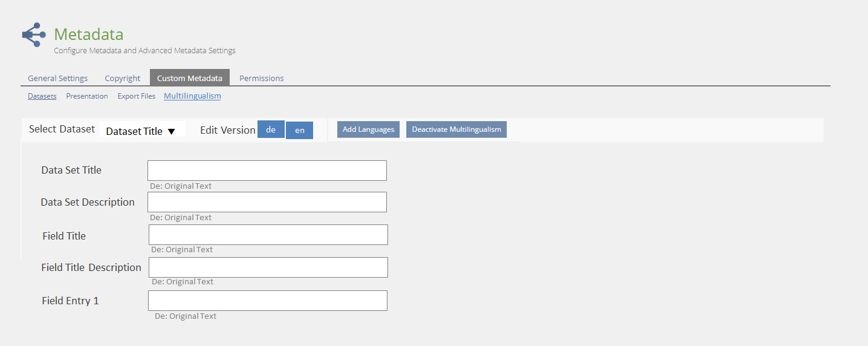
Task: Click the green Metadata page heading
Action: coord(88,34)
